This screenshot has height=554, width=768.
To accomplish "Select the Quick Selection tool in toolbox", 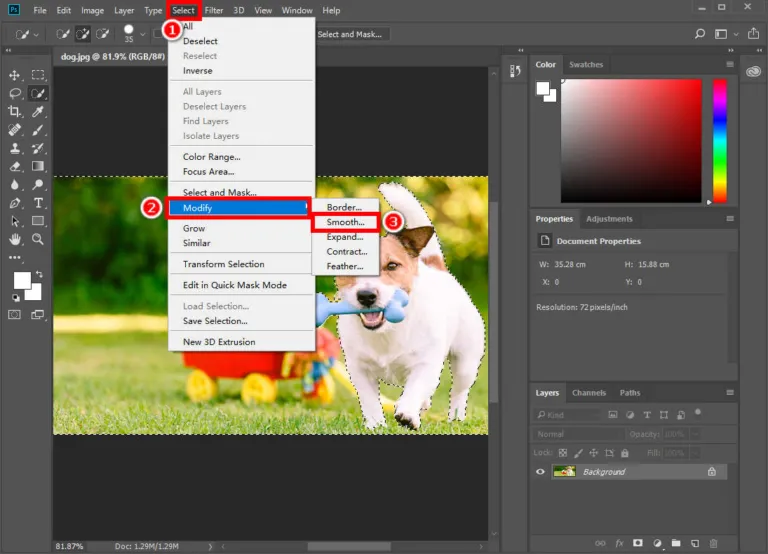I will (38, 93).
